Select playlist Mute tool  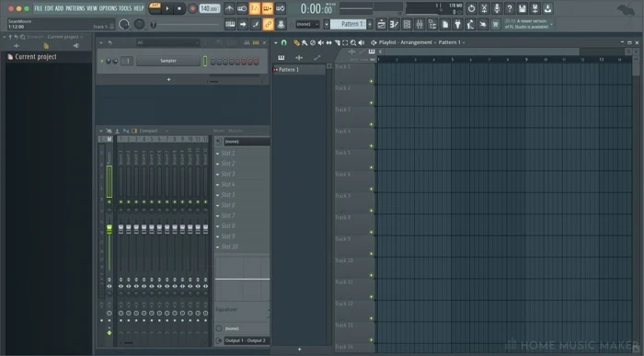tap(321, 42)
